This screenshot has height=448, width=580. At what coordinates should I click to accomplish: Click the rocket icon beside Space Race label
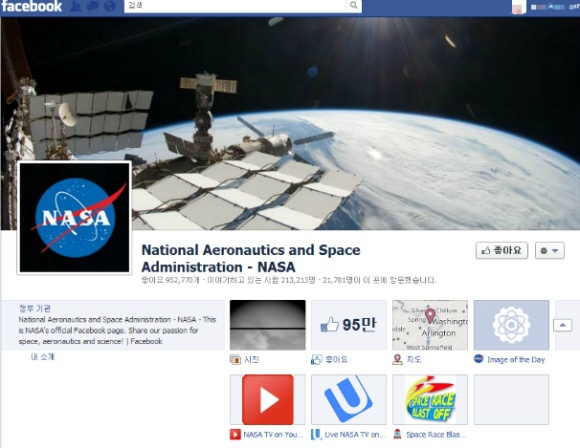397,434
